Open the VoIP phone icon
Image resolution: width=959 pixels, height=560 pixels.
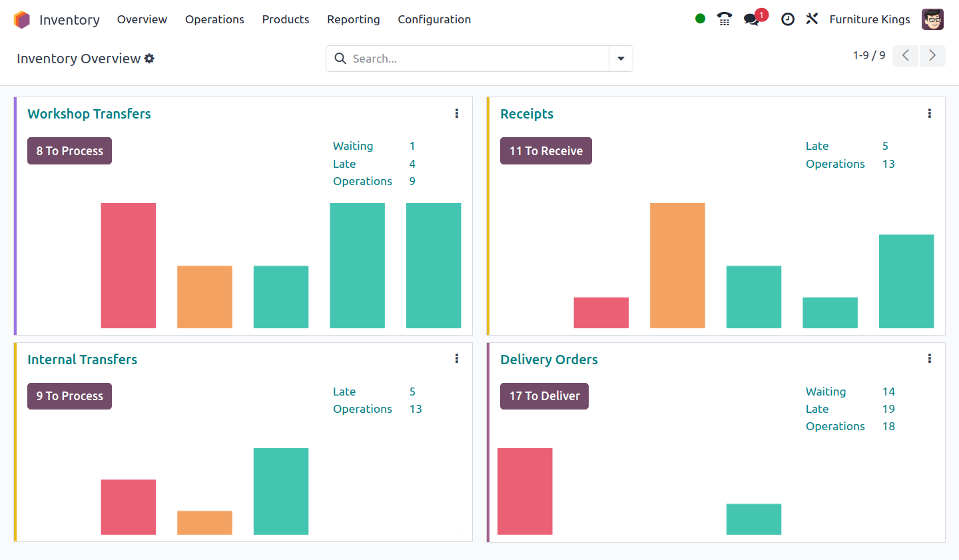[725, 19]
